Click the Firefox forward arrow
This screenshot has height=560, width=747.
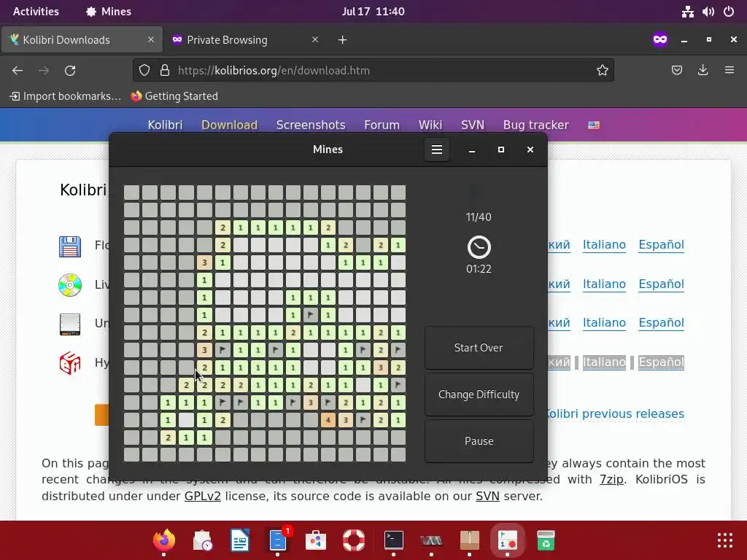point(44,71)
